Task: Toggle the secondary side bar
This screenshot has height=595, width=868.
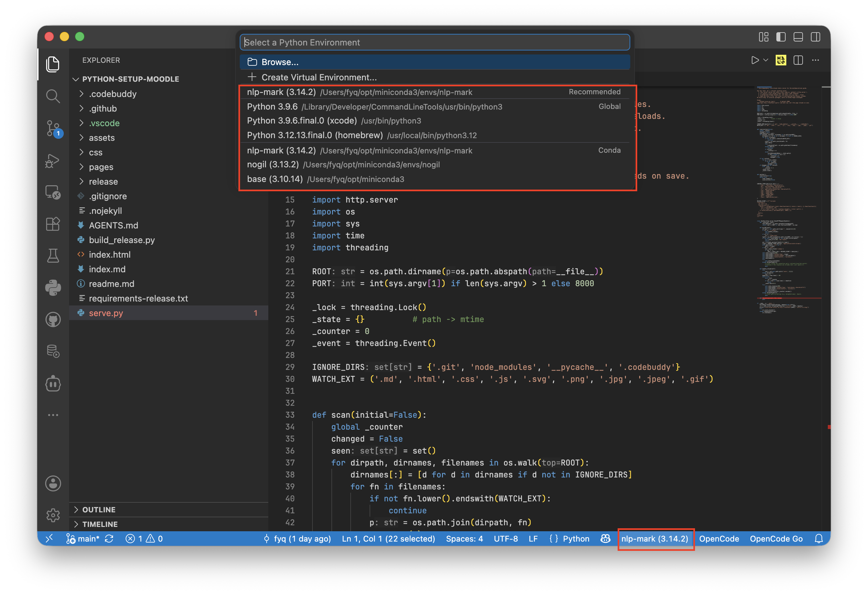Action: [x=815, y=37]
